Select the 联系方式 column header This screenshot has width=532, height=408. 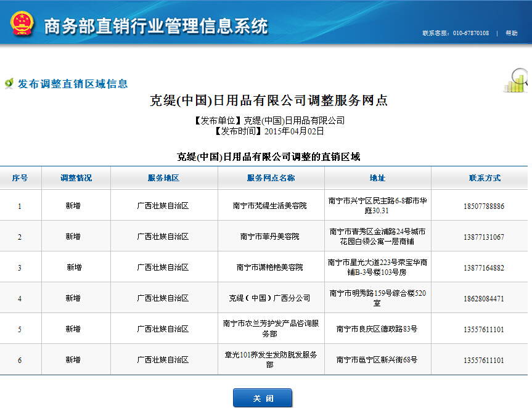coord(485,178)
